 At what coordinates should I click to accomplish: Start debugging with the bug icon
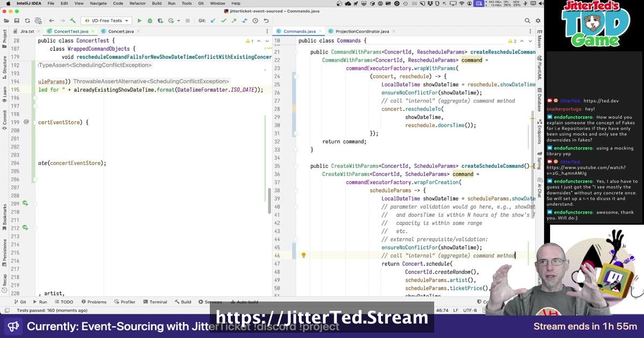150,21
